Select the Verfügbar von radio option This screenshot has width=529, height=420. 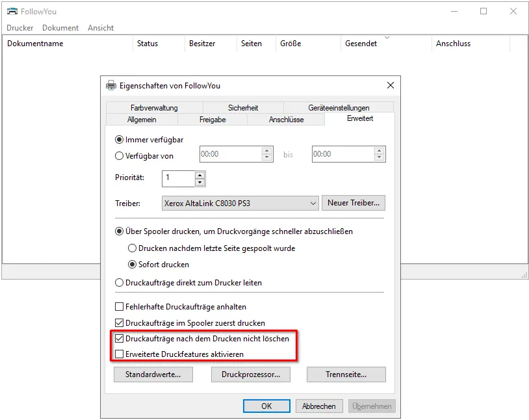119,155
